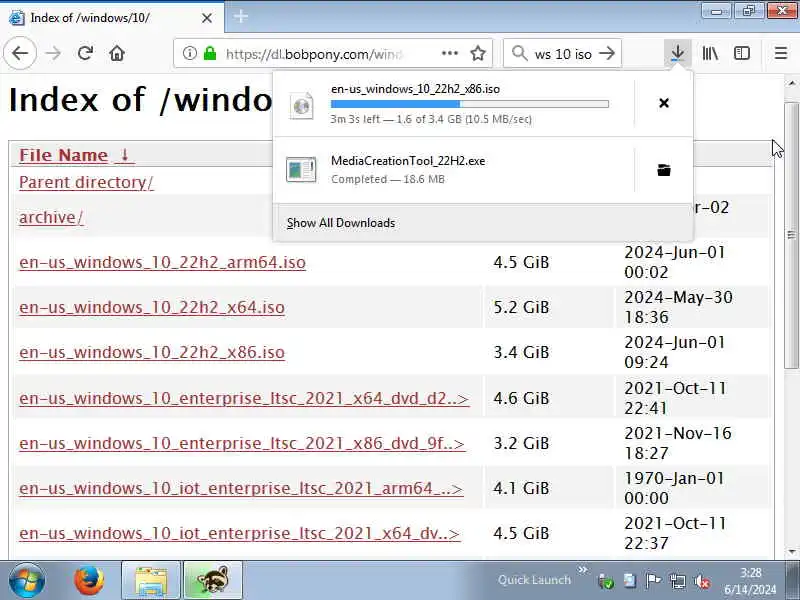Bookmark this page with the star
Image resolution: width=800 pixels, height=600 pixels.
click(478, 53)
